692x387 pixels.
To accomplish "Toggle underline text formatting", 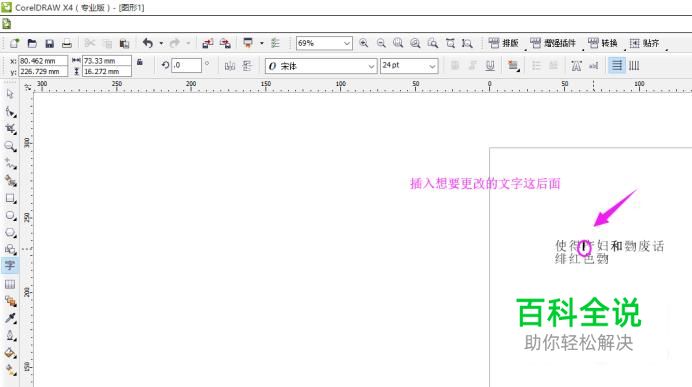I will coord(490,66).
